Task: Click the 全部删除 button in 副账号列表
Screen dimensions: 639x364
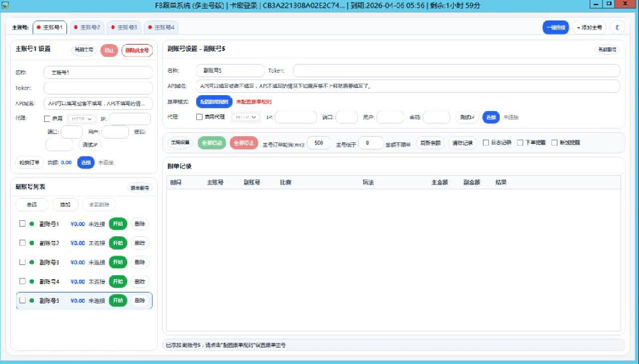Action: pyautogui.click(x=99, y=204)
